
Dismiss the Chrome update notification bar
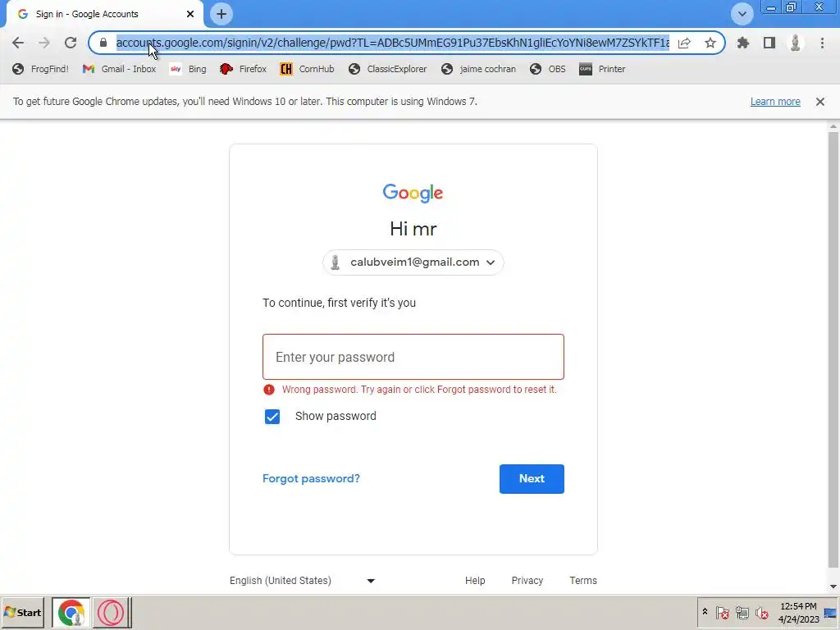click(820, 101)
